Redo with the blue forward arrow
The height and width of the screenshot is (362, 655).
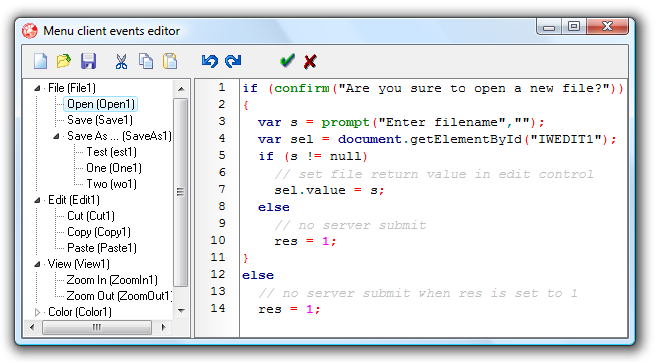click(233, 61)
